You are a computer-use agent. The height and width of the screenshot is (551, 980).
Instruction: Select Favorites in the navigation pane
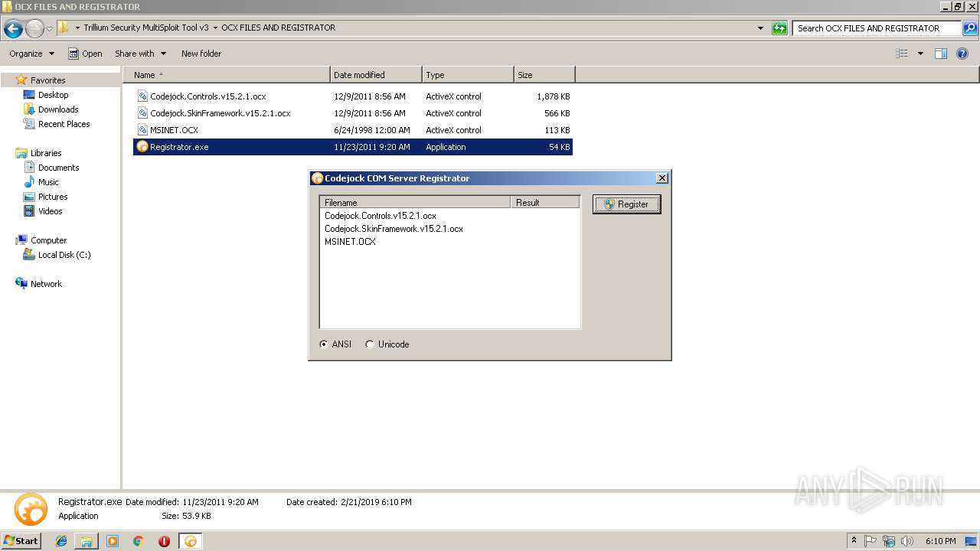(x=47, y=80)
